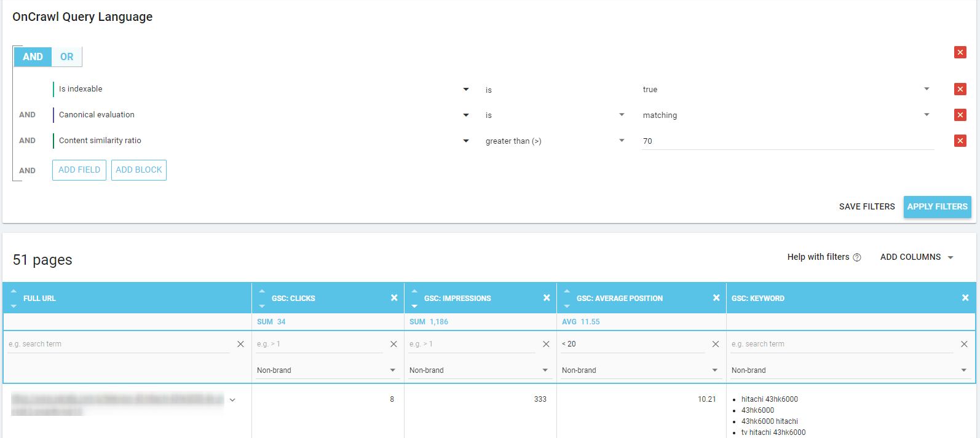The image size is (980, 438).
Task: Open the Canonical evaluation value dropdown
Action: tap(927, 115)
